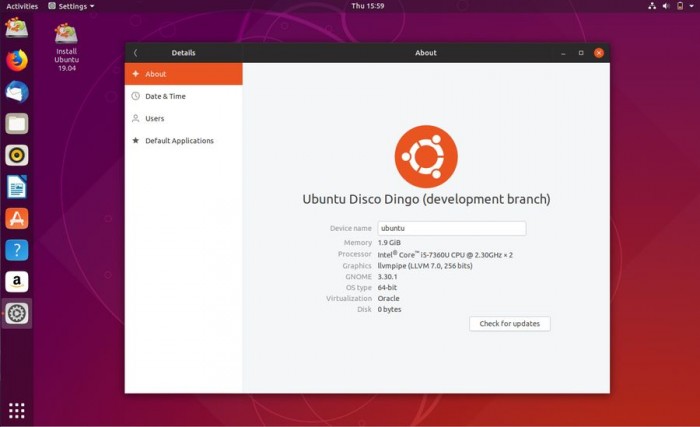Click the llvmpipe graphics value
700x427 pixels.
click(x=425, y=266)
